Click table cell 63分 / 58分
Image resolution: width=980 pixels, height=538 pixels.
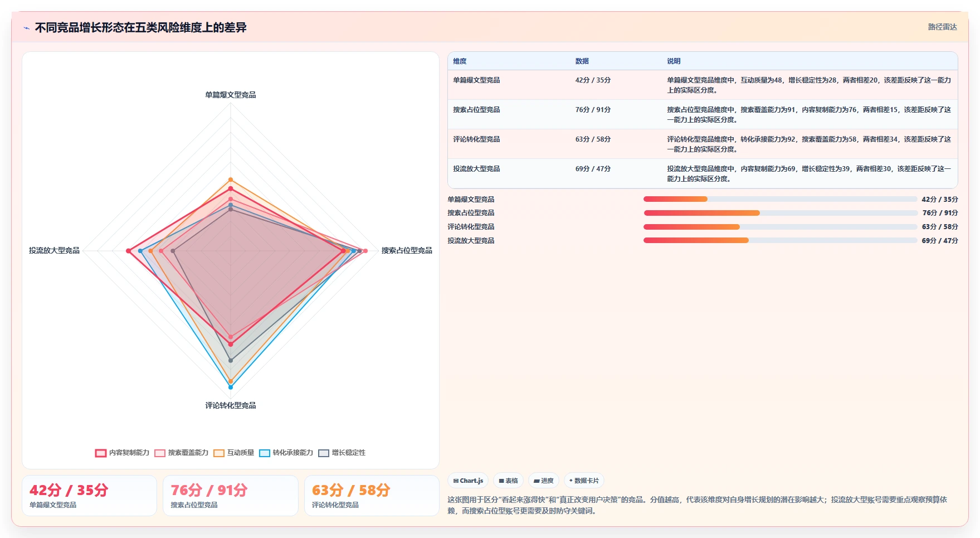pos(593,139)
